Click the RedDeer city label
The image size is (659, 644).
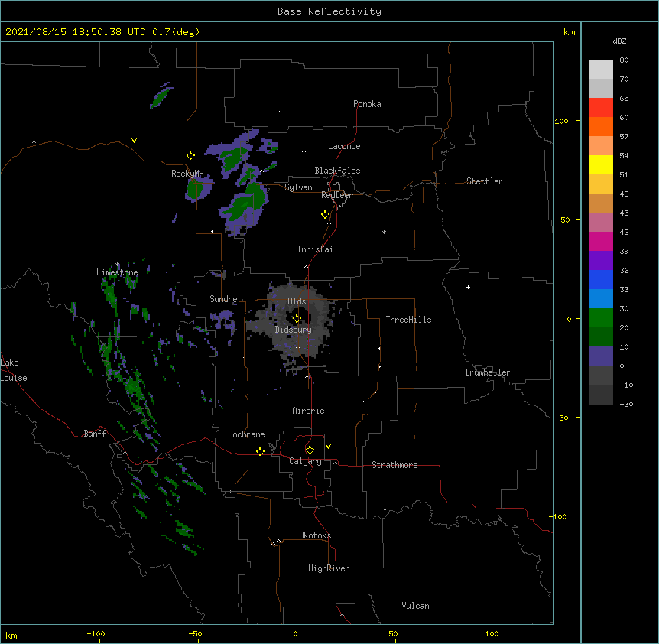point(336,195)
